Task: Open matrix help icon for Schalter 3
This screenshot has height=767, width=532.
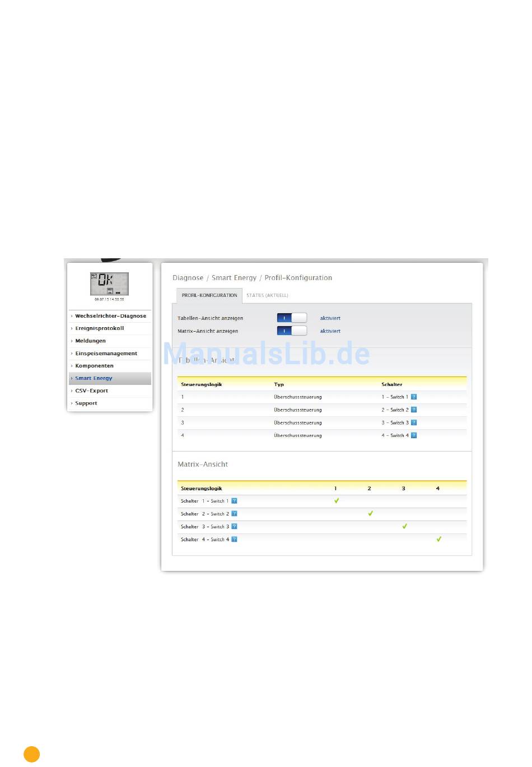Action: tap(234, 527)
